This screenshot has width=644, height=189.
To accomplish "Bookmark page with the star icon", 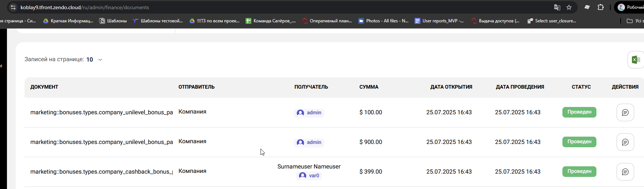I will tap(569, 7).
